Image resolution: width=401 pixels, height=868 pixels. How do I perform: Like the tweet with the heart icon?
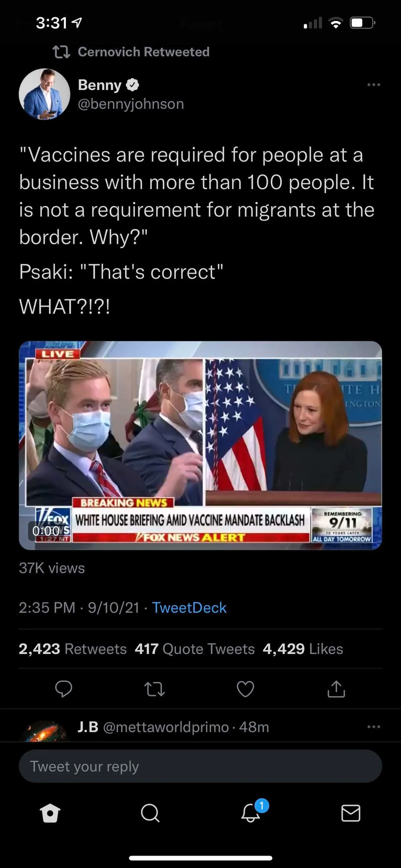[246, 689]
